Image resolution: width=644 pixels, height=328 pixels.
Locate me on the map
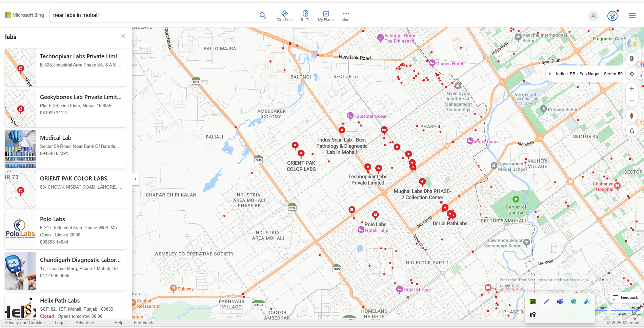[632, 74]
